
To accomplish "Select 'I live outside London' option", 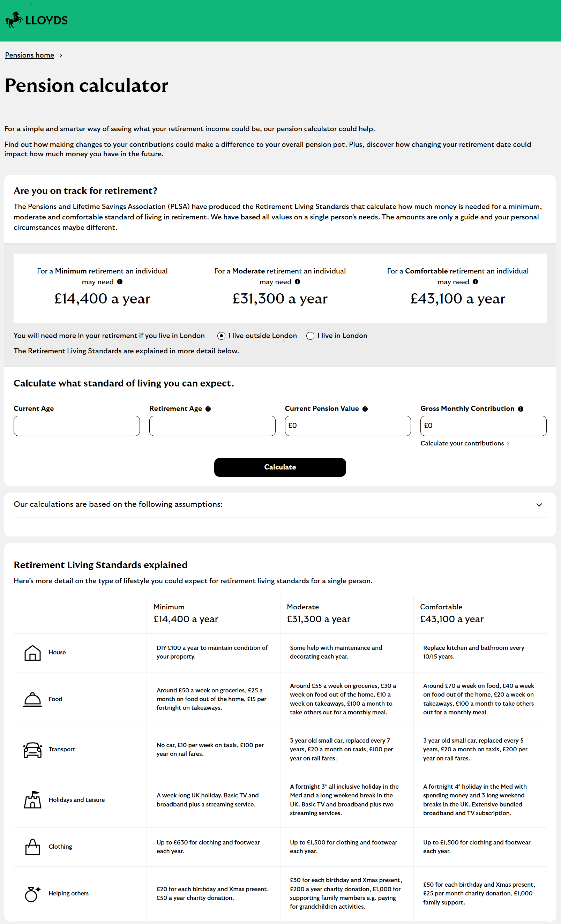I will point(221,336).
